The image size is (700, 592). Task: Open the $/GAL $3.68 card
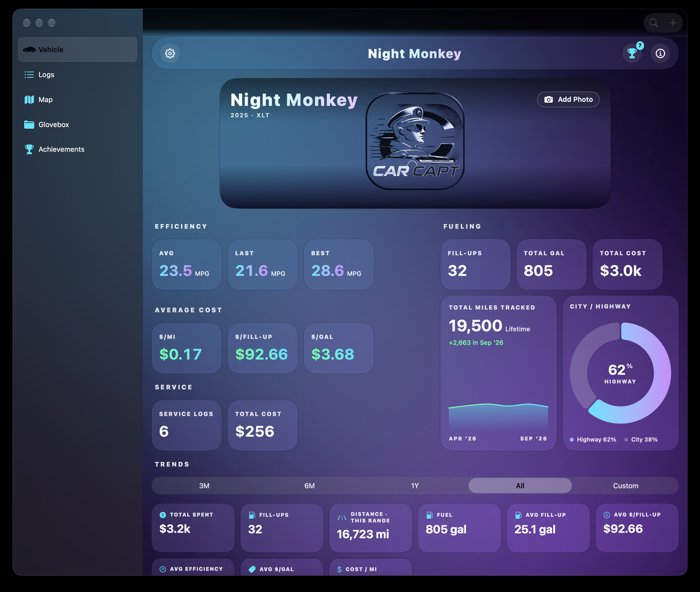[x=339, y=348]
